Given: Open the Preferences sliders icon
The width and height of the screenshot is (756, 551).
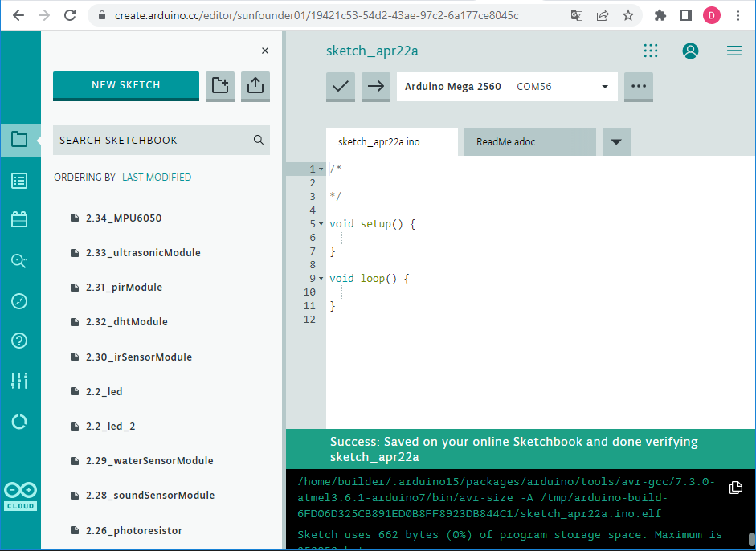Looking at the screenshot, I should [x=19, y=381].
